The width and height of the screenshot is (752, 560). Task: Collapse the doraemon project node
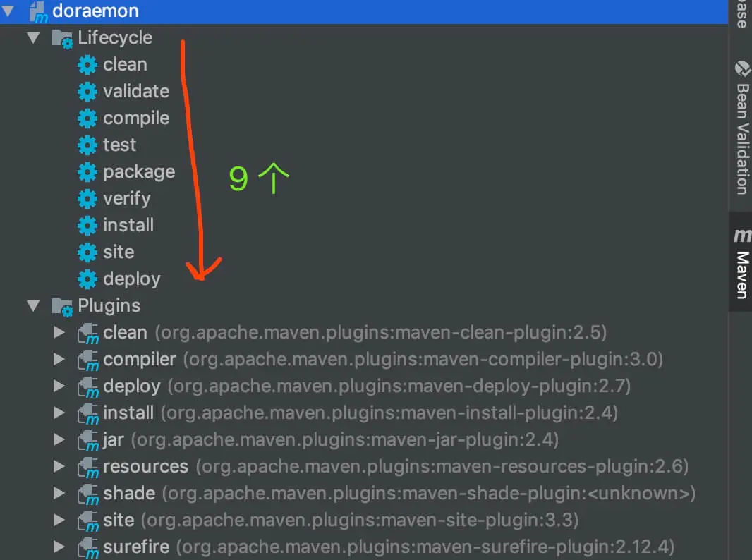click(8, 11)
